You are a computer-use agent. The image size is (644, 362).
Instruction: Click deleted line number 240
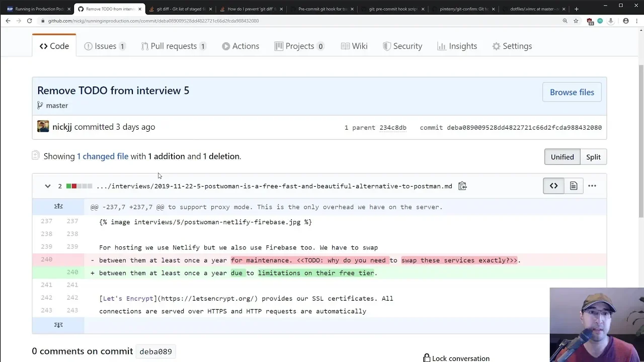[46, 259]
